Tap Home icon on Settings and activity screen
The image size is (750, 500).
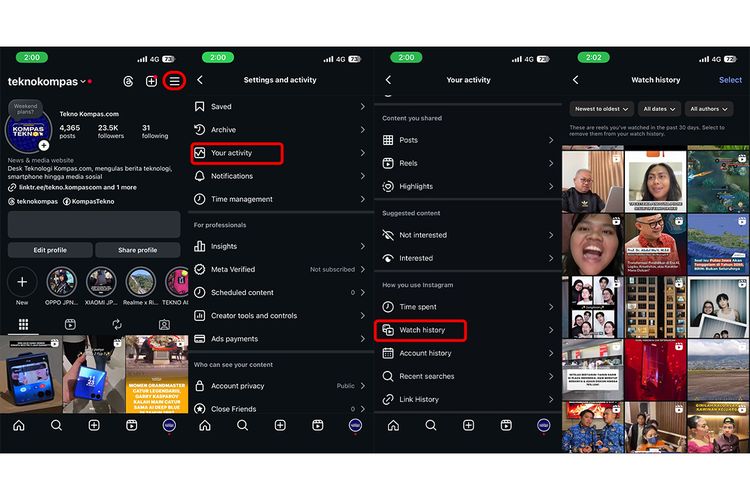pyautogui.click(x=205, y=425)
